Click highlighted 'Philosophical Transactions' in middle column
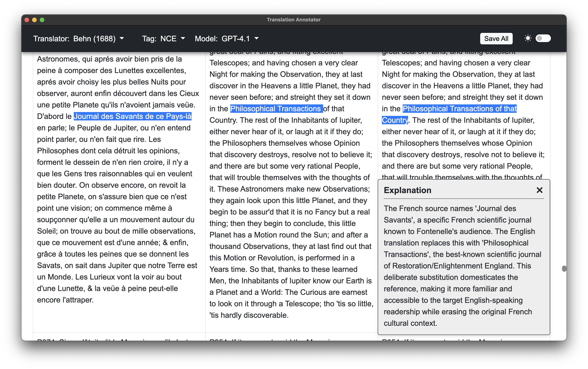Image resolution: width=588 pixels, height=369 pixels. click(x=276, y=109)
